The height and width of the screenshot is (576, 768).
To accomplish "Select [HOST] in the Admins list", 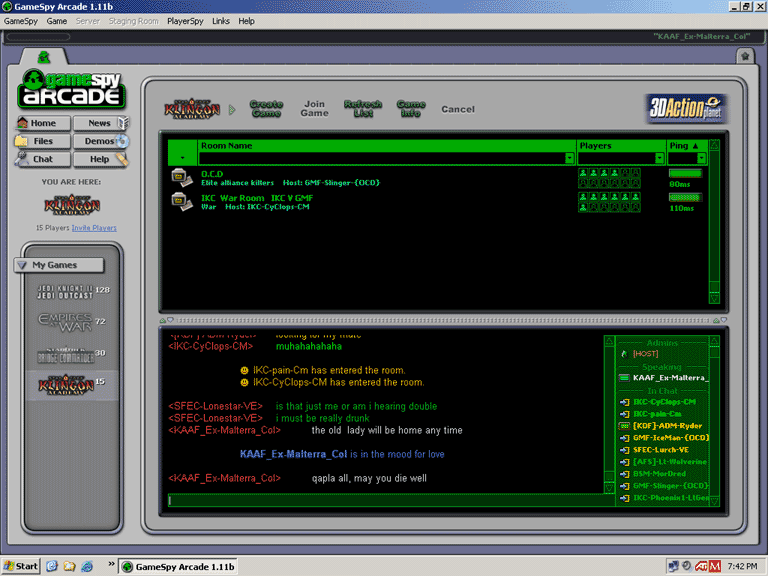I will tap(645, 354).
